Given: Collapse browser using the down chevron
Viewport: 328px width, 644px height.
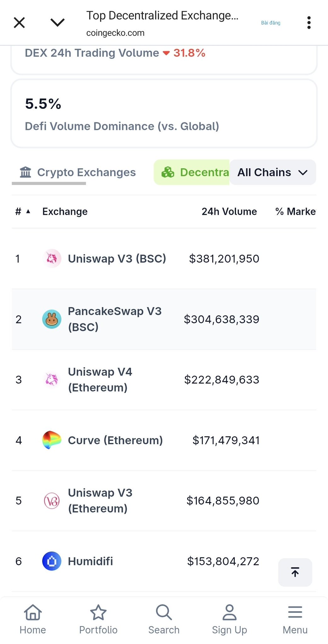Looking at the screenshot, I should pos(57,23).
